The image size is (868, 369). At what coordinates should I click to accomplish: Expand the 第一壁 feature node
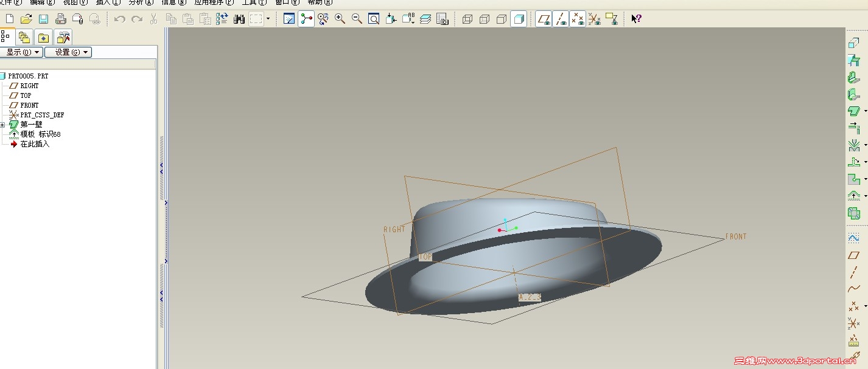coord(2,125)
